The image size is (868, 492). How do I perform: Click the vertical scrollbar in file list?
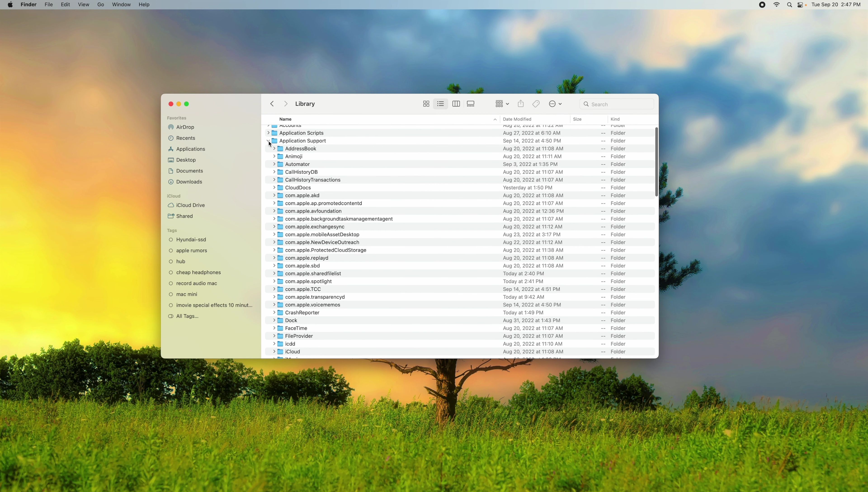pos(656,162)
